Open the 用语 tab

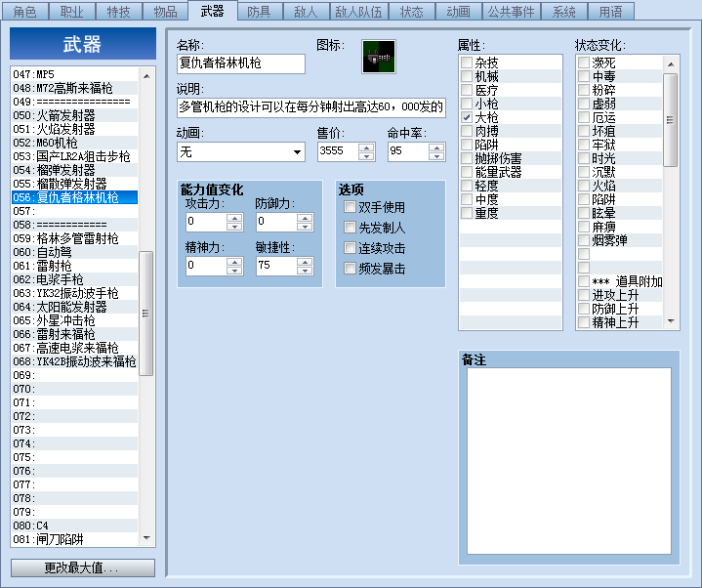(610, 12)
